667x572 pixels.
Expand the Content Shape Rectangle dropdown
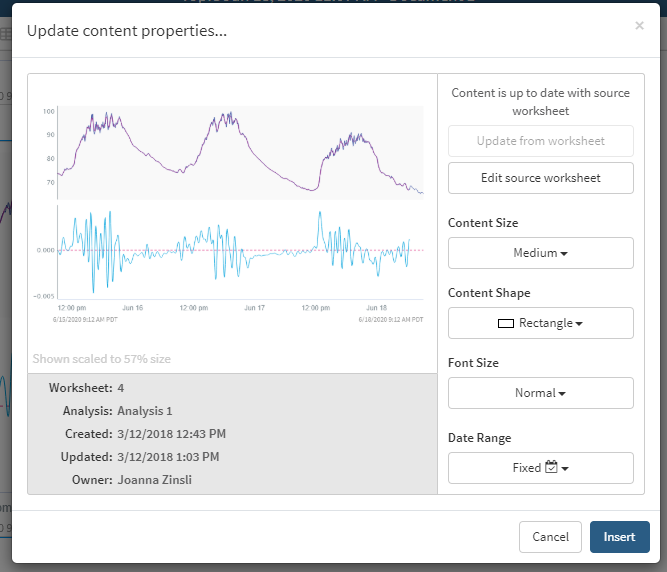(x=540, y=323)
